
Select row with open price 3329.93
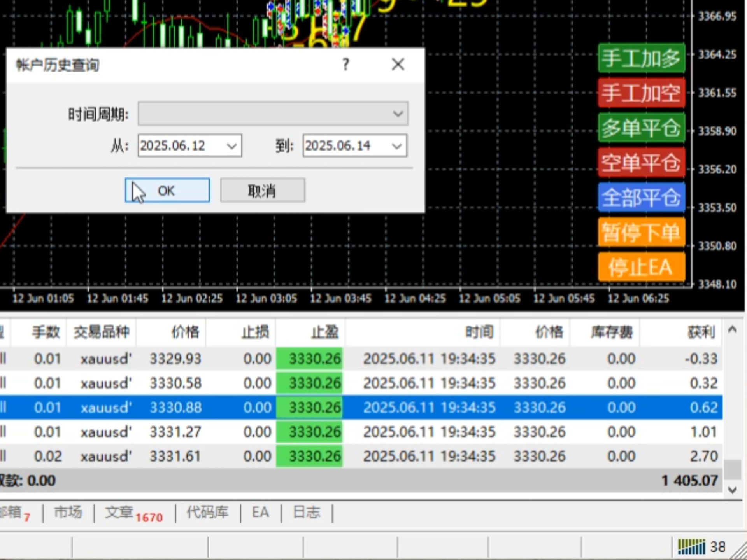361,359
